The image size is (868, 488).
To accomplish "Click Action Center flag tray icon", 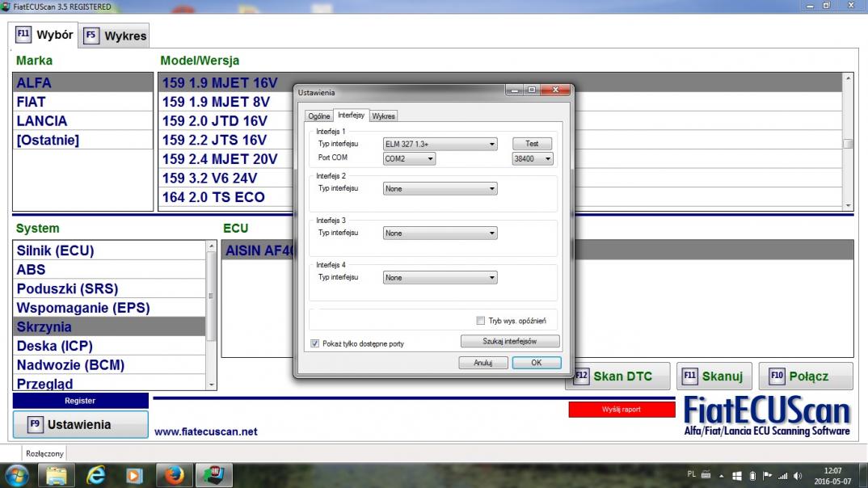I will [x=767, y=476].
